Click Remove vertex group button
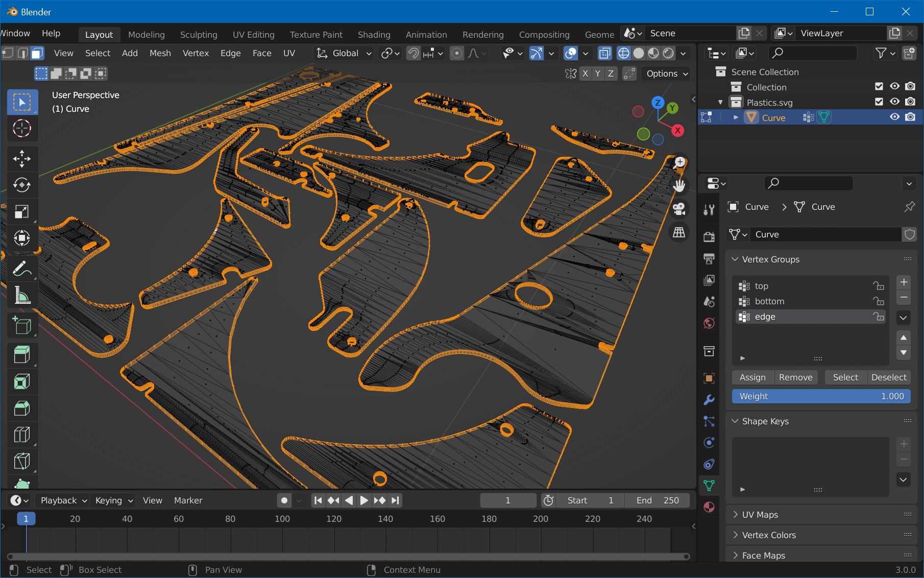Viewport: 924px width, 578px height. [x=796, y=377]
